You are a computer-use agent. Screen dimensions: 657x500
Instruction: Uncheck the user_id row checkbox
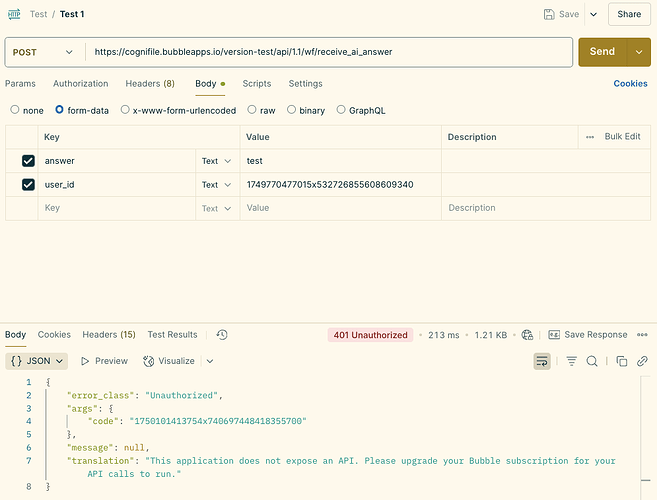pyautogui.click(x=28, y=184)
